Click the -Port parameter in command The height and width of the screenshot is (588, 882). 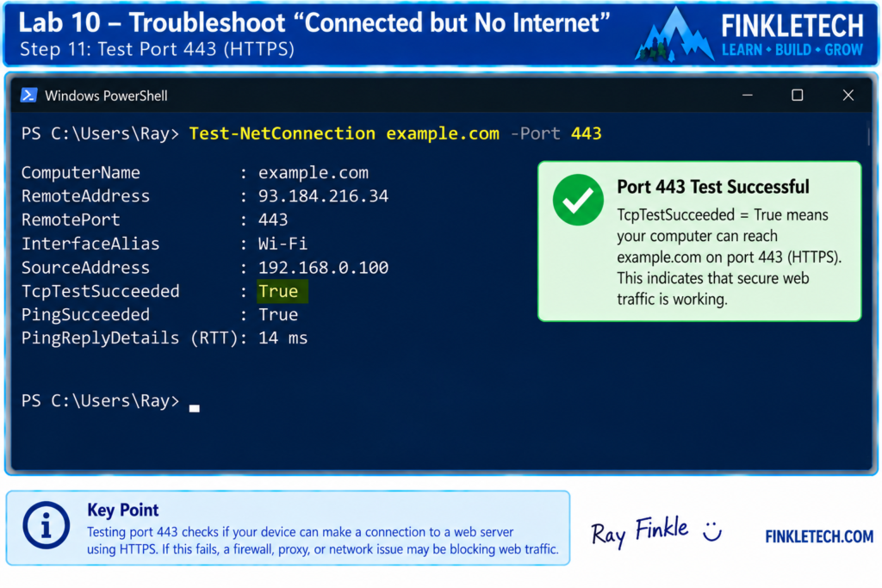click(x=535, y=133)
